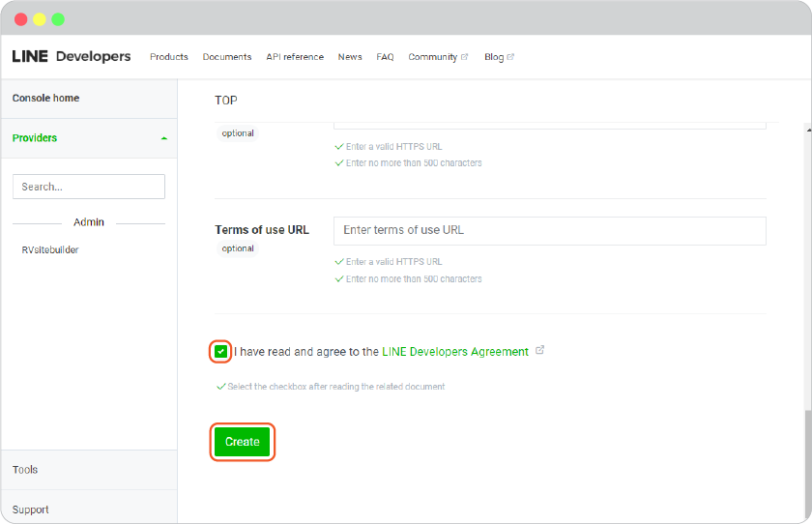Go to API reference
The image size is (812, 524).
click(x=295, y=57)
